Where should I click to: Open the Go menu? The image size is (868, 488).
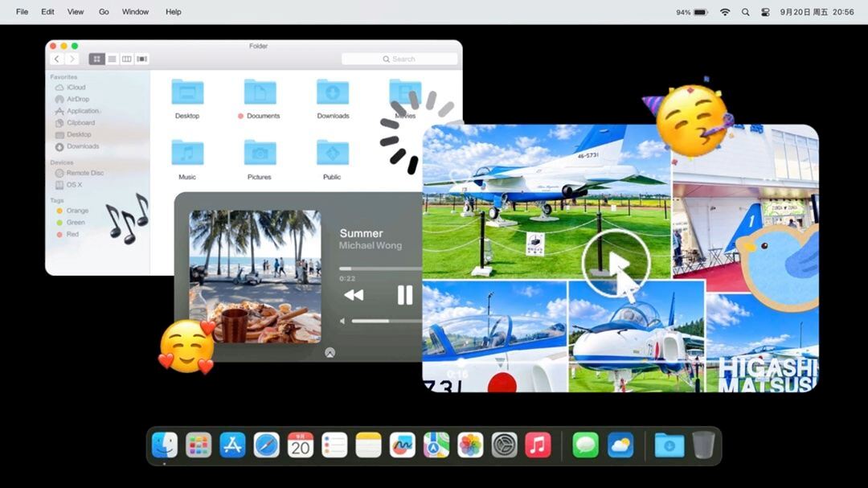[104, 11]
